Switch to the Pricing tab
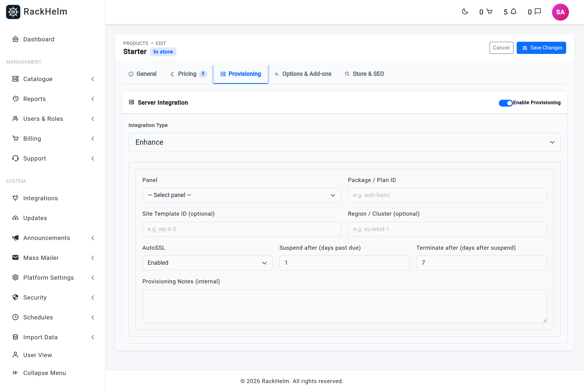Viewport: 584px width, 392px height. click(x=189, y=74)
